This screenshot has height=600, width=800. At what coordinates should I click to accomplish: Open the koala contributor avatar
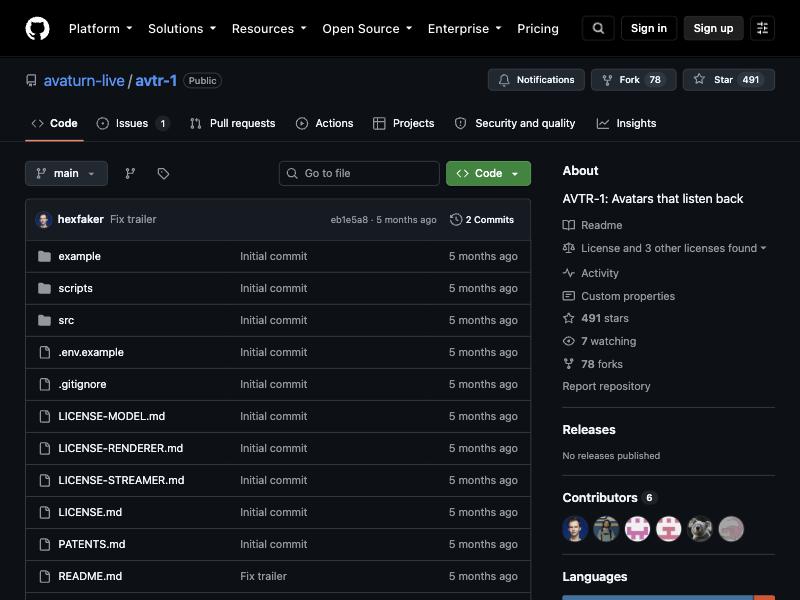[x=699, y=529]
